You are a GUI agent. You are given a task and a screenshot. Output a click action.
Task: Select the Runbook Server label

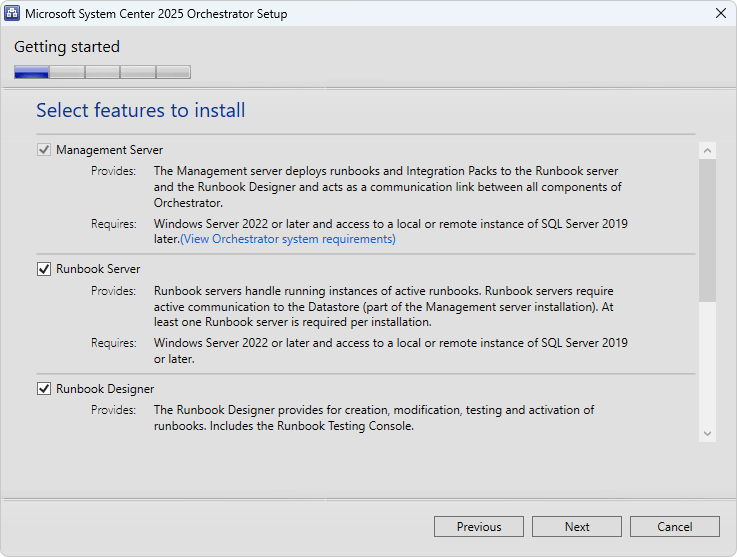98,269
